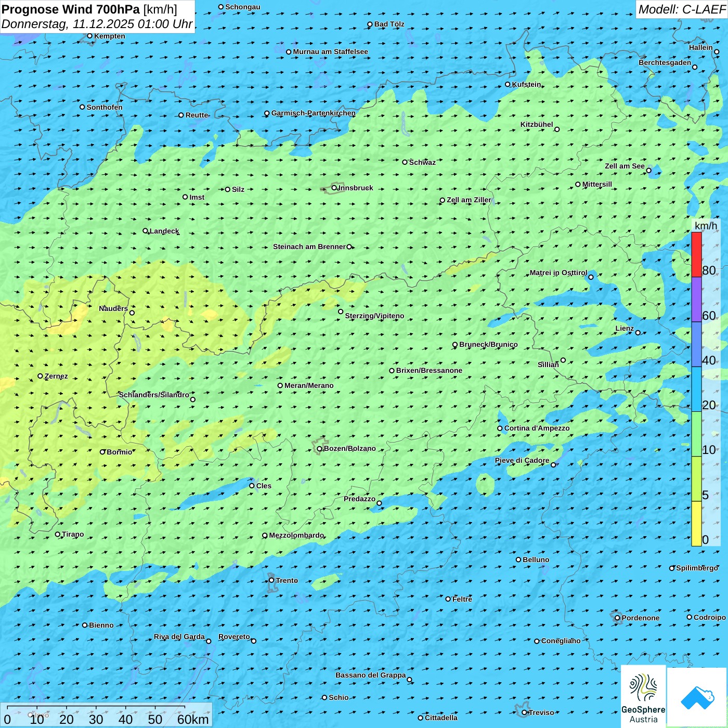Viewport: 728px width, 728px height.
Task: Click the Treviso city marker
Action: (x=524, y=712)
